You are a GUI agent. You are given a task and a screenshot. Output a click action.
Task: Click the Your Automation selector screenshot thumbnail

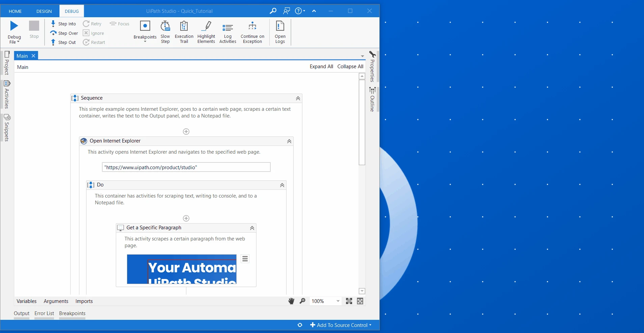pyautogui.click(x=182, y=269)
